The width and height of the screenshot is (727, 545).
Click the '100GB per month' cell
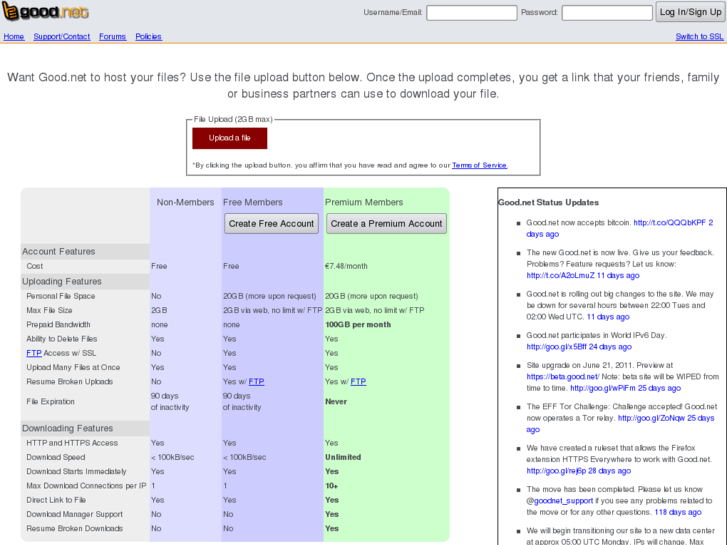click(358, 325)
